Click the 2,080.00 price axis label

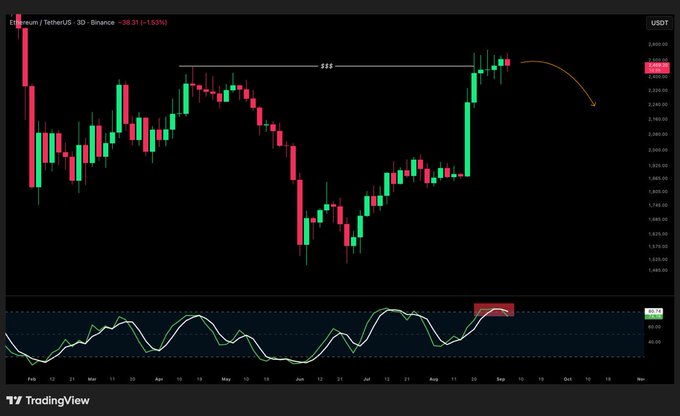658,134
